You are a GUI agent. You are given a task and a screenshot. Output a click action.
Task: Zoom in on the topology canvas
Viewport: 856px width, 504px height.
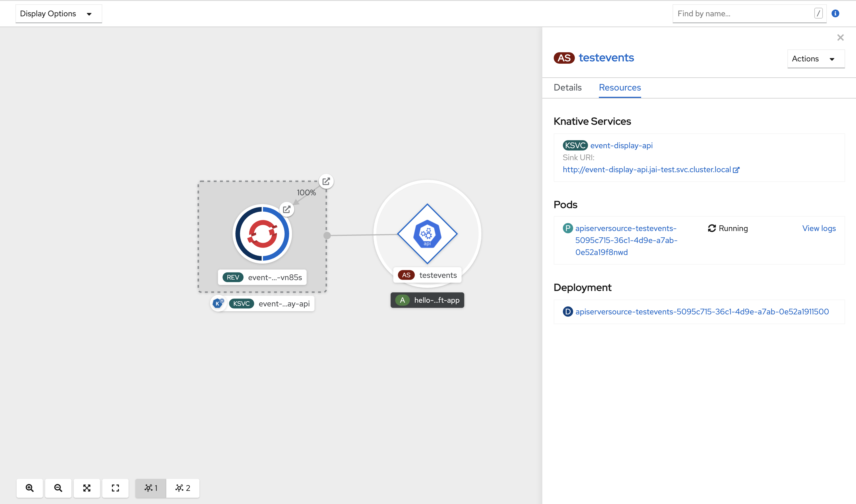(29, 488)
